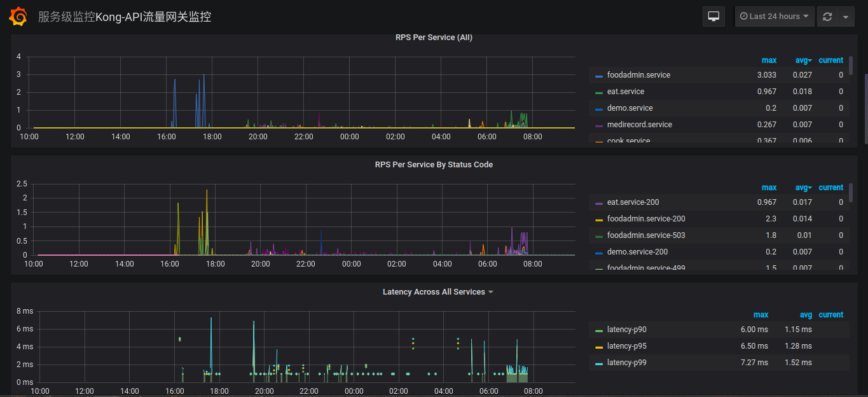
Task: Click latency-p90 green color swatch
Action: coord(599,330)
